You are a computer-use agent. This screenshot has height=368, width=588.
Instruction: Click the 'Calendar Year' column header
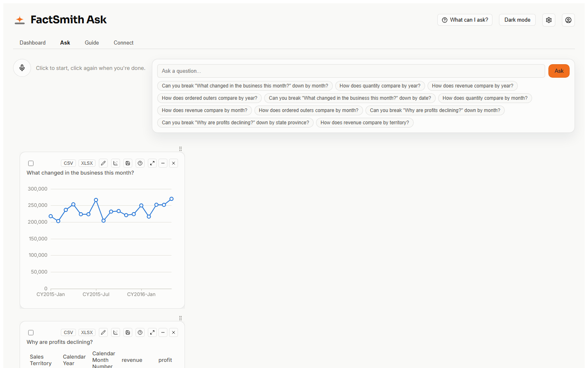click(x=74, y=360)
